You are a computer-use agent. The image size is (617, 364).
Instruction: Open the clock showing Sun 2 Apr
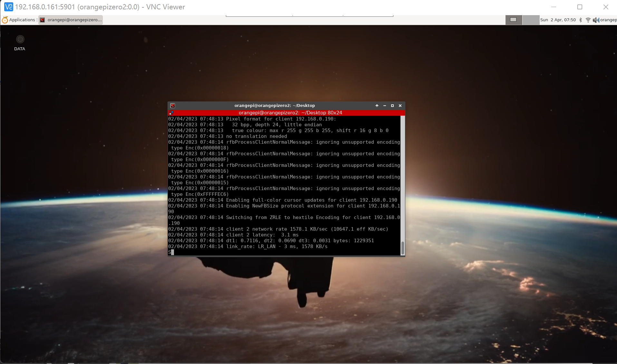558,20
